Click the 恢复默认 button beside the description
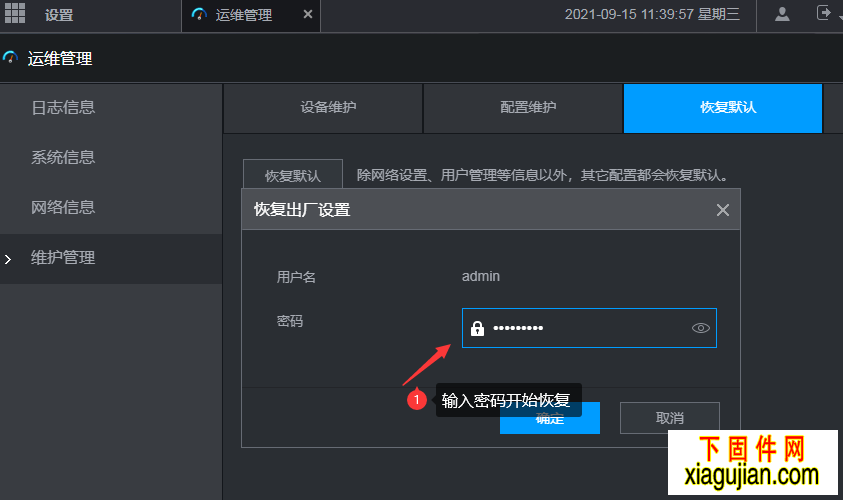The height and width of the screenshot is (500, 843). point(293,174)
